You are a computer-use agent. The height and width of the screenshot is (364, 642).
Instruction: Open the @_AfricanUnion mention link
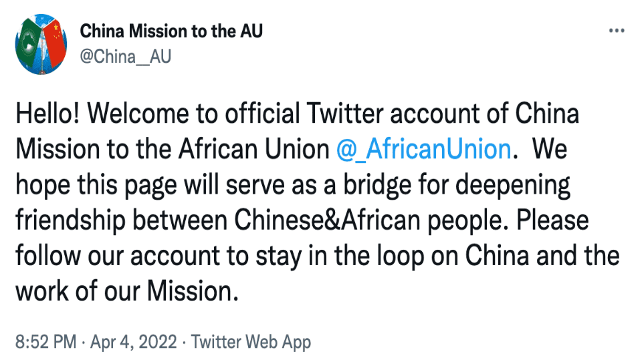pos(424,149)
